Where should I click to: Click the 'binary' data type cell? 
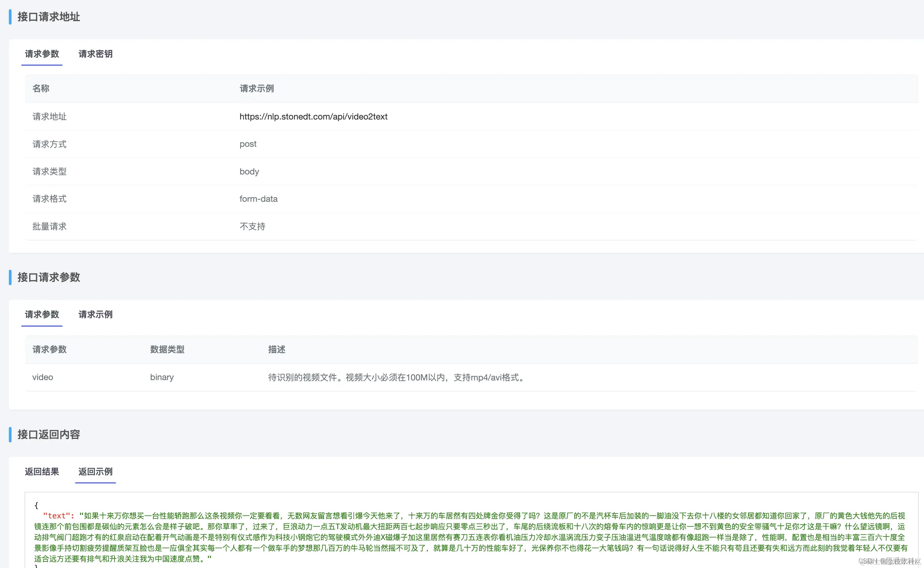pyautogui.click(x=162, y=377)
